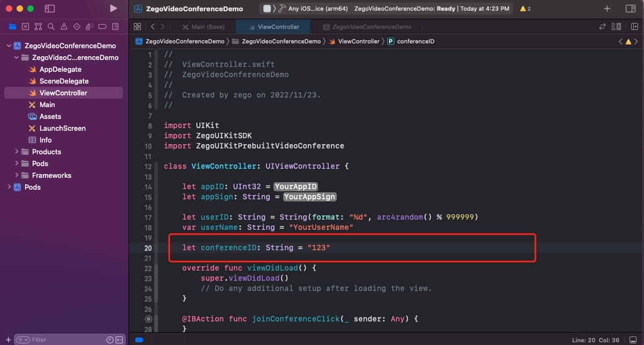
Task: Click the code review arrows icon
Action: pos(603,26)
